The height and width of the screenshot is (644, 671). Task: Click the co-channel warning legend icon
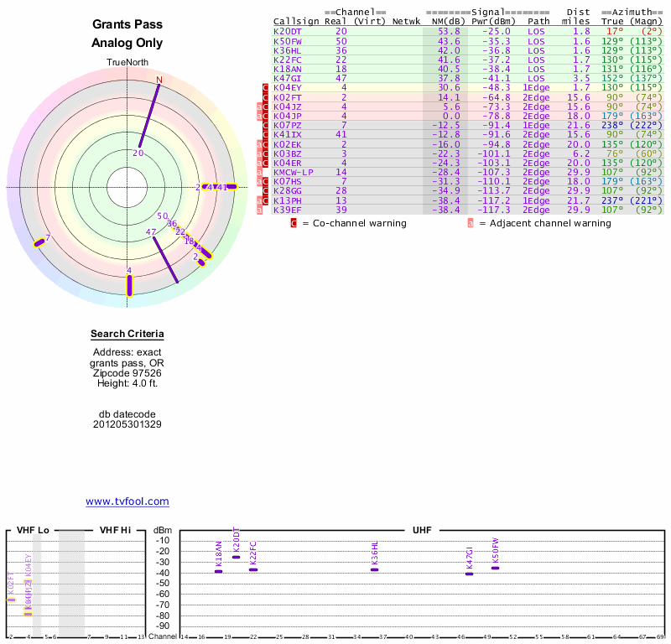[x=294, y=223]
